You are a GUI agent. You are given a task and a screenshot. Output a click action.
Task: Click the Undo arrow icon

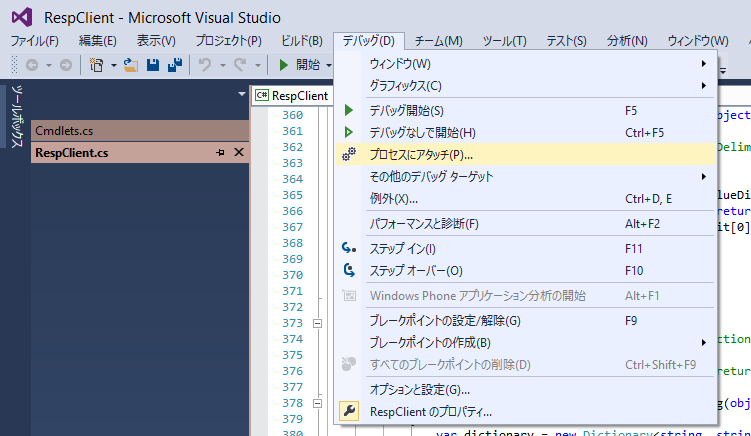[205, 65]
